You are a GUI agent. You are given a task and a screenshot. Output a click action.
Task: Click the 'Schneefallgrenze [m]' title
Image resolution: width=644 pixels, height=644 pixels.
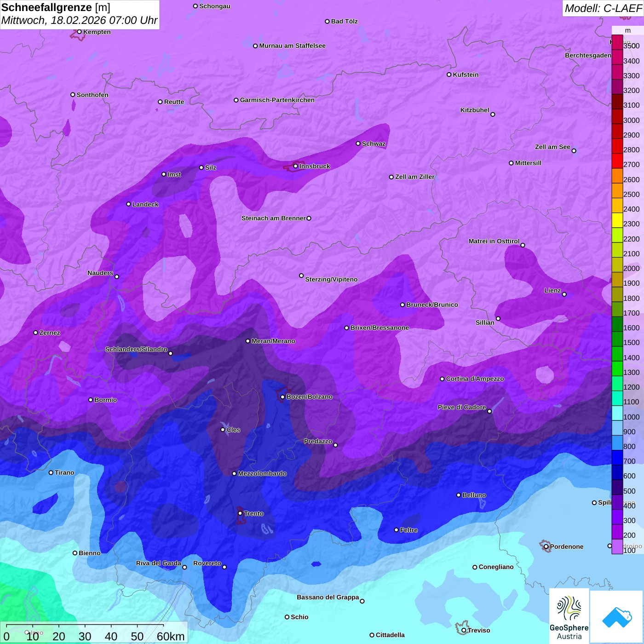click(x=56, y=8)
